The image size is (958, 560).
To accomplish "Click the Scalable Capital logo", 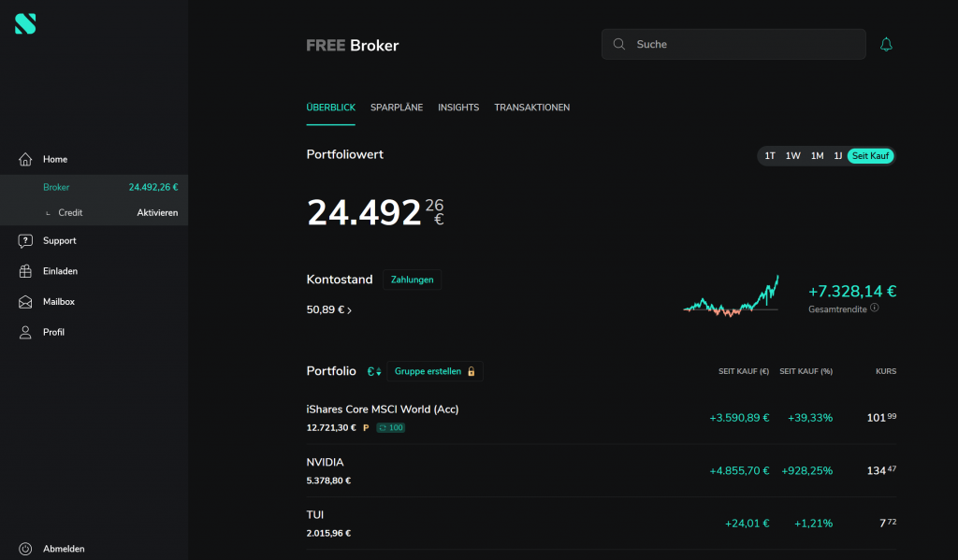I will pos(25,24).
